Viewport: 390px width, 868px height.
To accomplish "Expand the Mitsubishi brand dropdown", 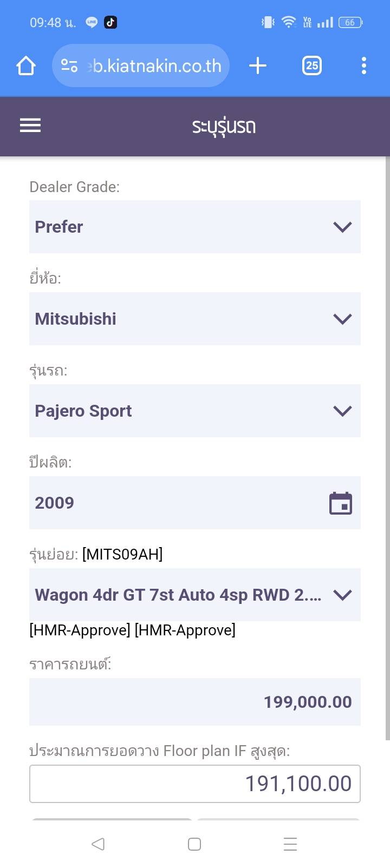I will tap(194, 319).
